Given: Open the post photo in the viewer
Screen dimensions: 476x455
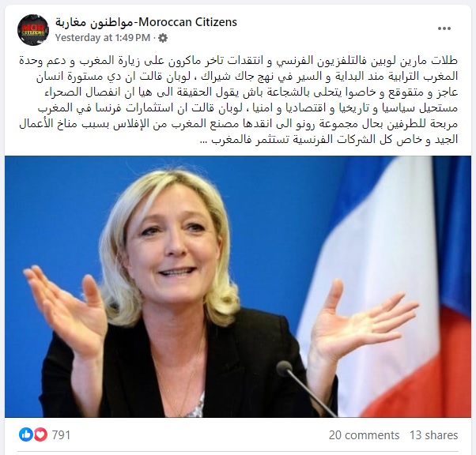Looking at the screenshot, I should [238, 287].
